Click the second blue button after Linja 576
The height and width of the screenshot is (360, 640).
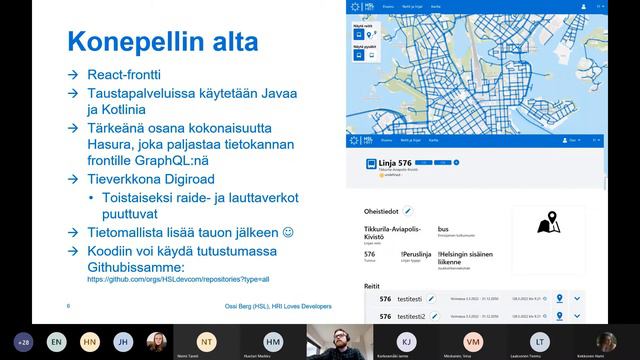442,162
